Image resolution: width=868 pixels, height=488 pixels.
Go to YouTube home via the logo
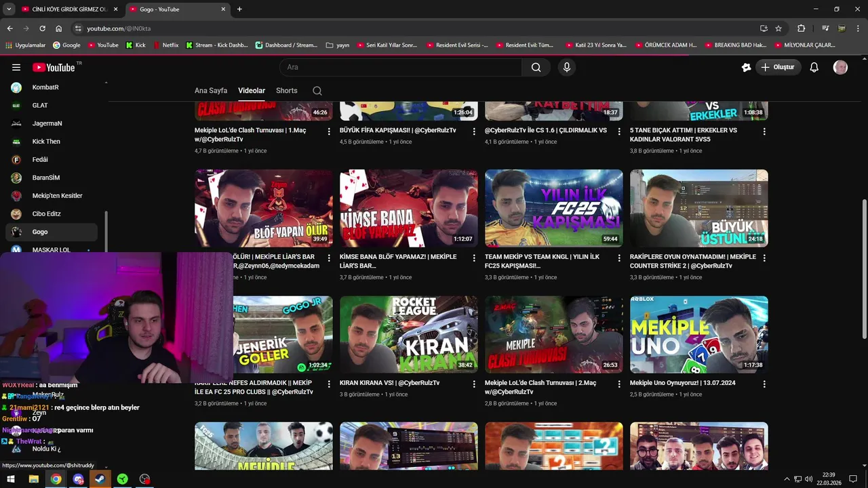click(53, 67)
